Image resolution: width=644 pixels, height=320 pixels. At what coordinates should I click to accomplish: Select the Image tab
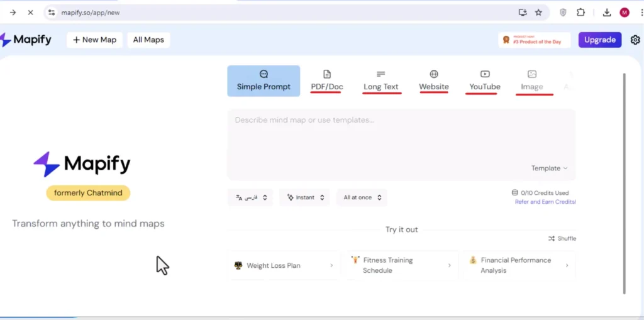pos(532,81)
